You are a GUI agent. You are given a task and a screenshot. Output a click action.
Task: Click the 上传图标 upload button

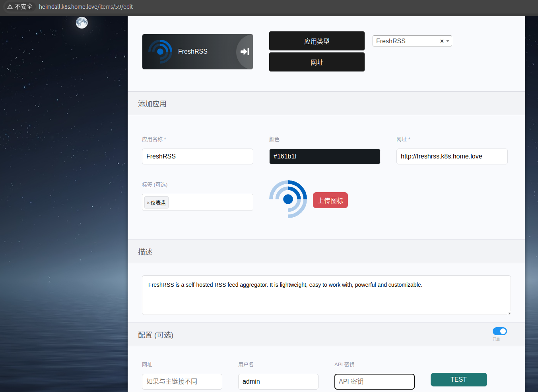point(330,200)
